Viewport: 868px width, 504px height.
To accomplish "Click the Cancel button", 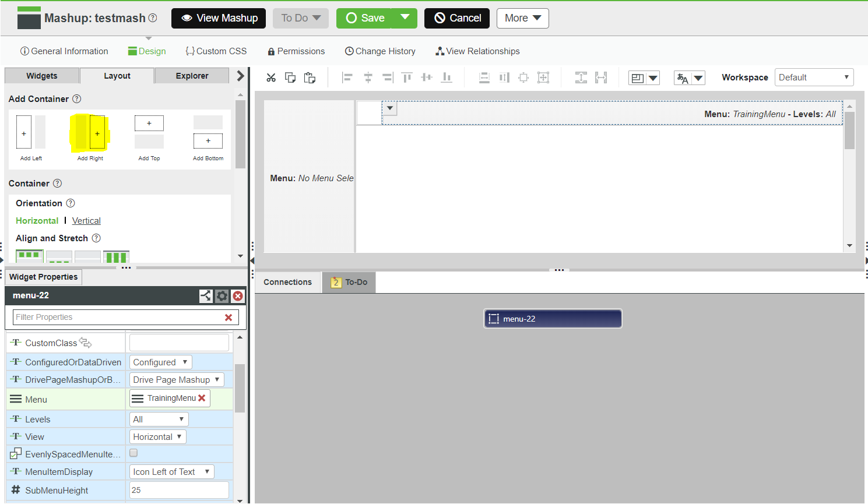I will coord(457,18).
